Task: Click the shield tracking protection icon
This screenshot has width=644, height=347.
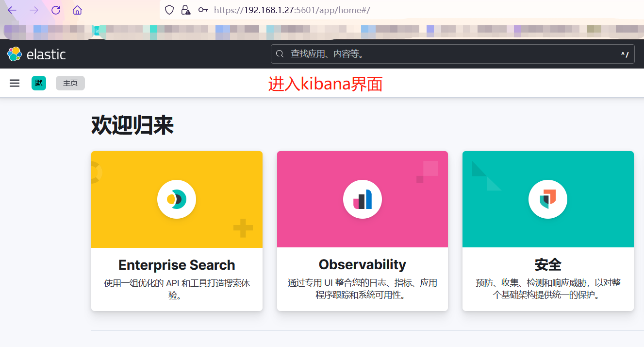Action: [169, 10]
